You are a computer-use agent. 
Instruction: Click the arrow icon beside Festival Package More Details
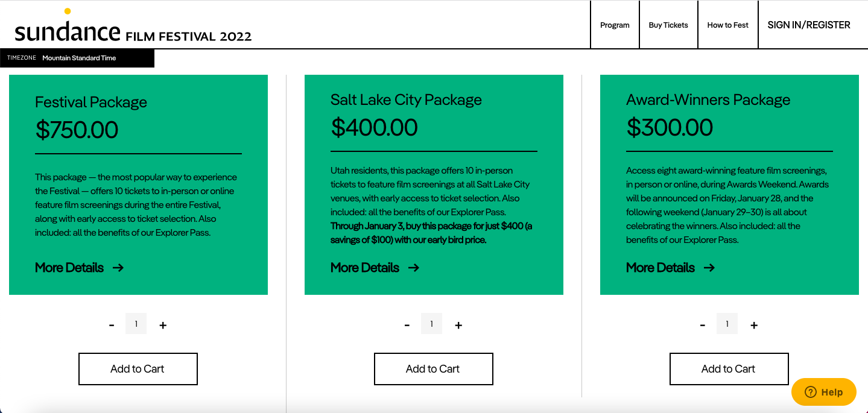pyautogui.click(x=118, y=267)
